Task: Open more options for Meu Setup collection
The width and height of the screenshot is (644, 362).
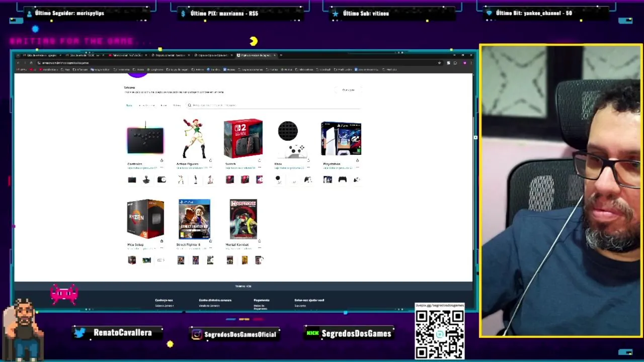Action: [162, 248]
